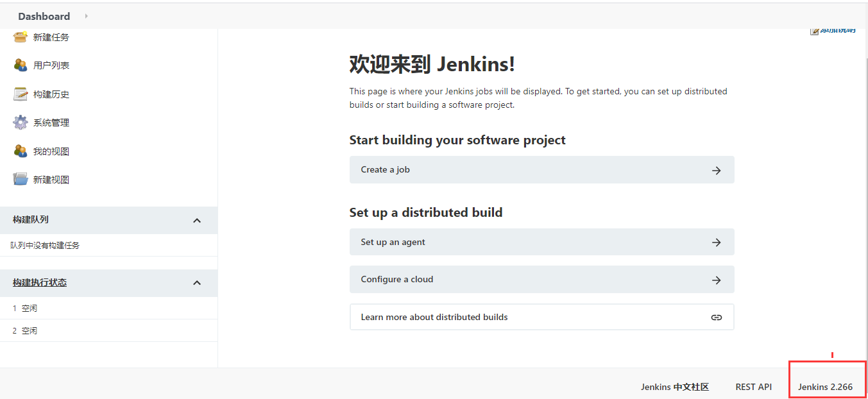Click Set up an agent button

tap(541, 242)
